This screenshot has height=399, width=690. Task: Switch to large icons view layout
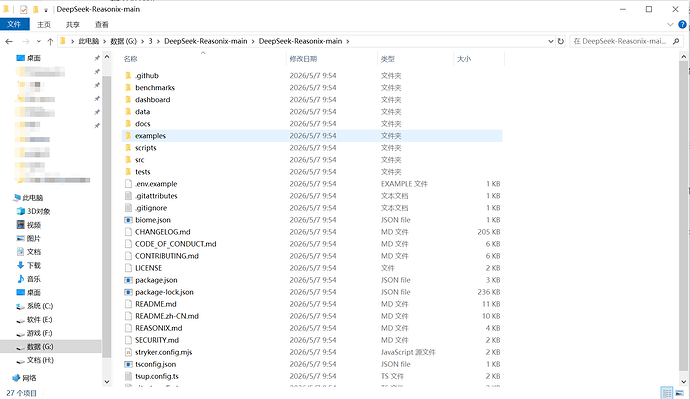click(x=679, y=392)
